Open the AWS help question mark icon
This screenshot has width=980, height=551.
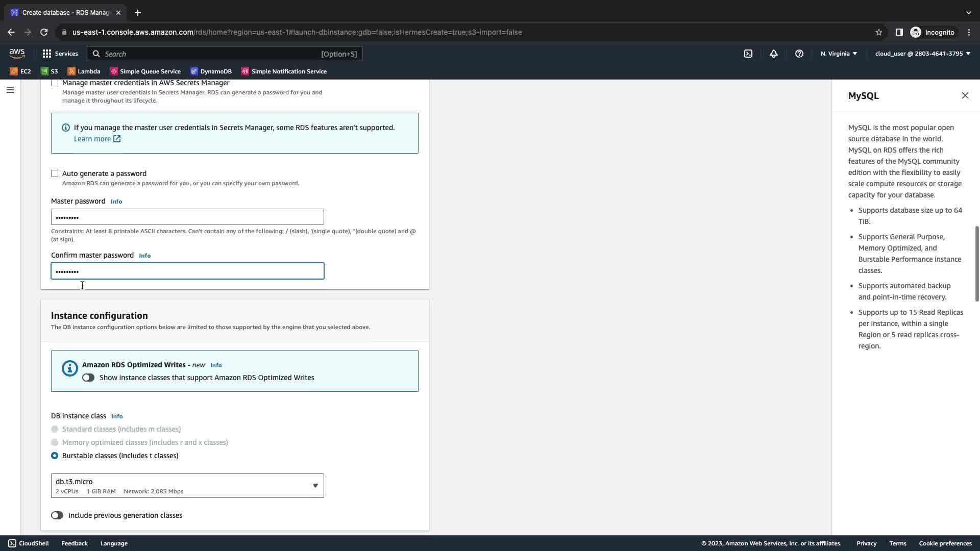click(799, 54)
